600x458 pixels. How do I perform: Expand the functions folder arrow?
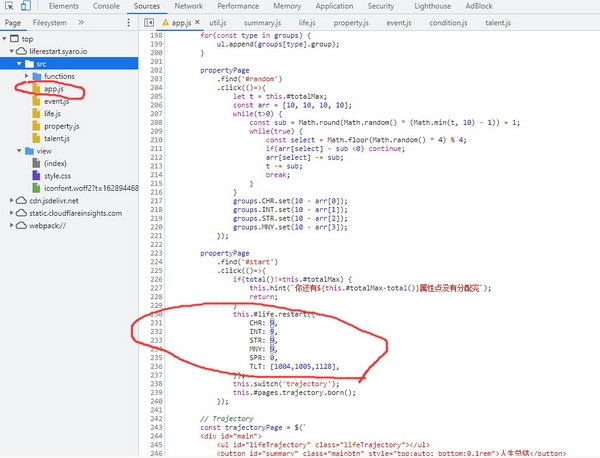tap(26, 76)
